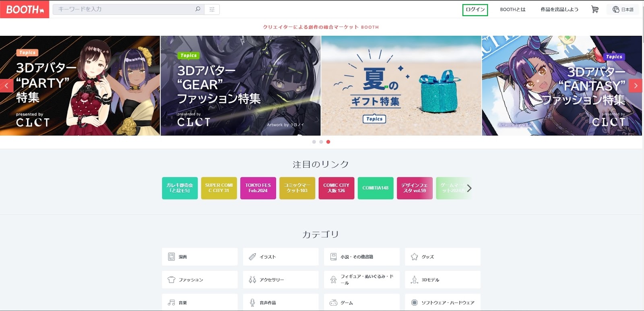
Task: Click the ログイン button
Action: [475, 10]
